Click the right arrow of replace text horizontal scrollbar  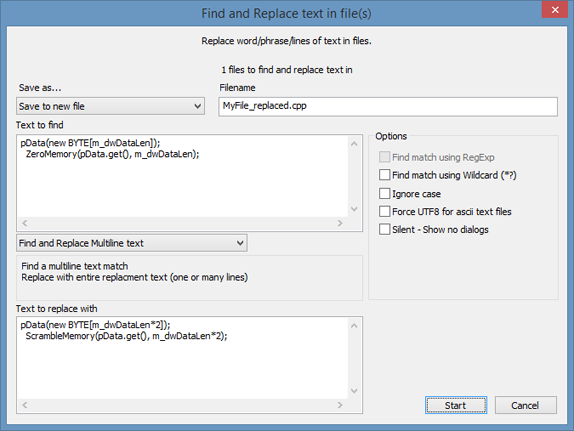pyautogui.click(x=340, y=405)
